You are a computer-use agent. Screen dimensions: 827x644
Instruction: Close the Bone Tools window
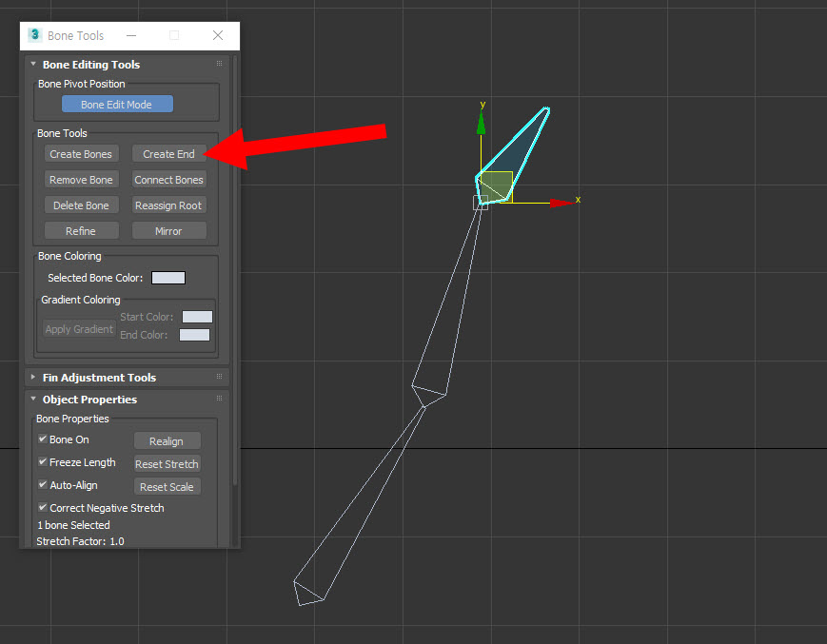pyautogui.click(x=218, y=35)
